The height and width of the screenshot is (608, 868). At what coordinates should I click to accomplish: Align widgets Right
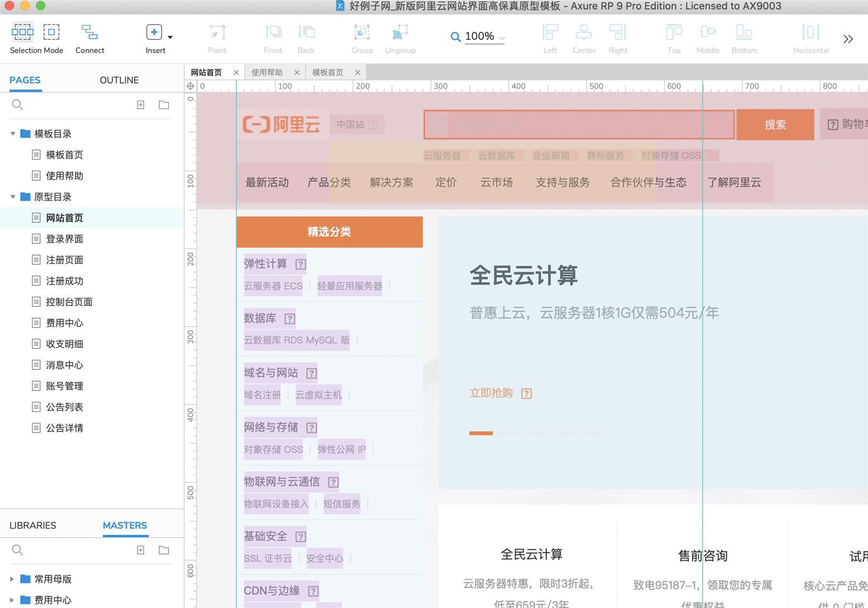click(618, 38)
